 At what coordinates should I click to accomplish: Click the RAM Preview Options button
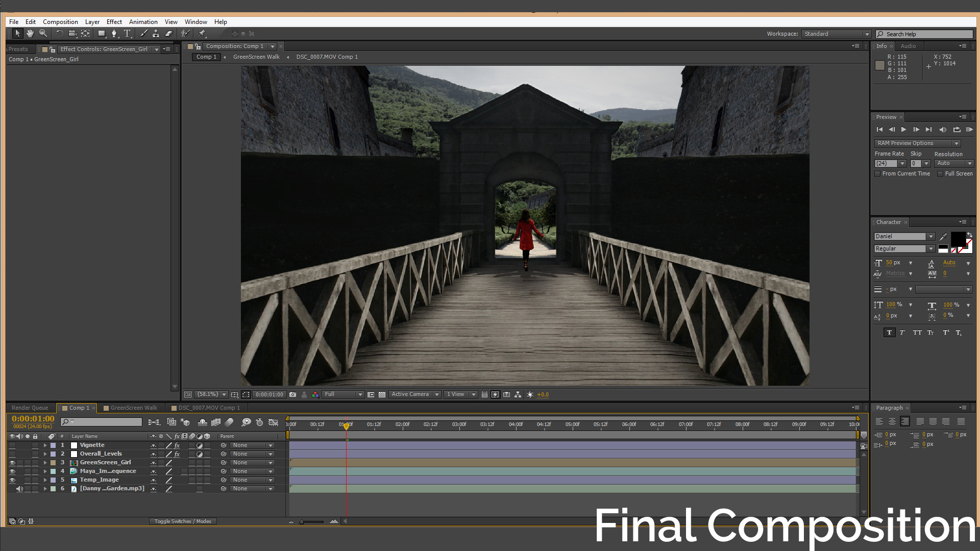917,143
